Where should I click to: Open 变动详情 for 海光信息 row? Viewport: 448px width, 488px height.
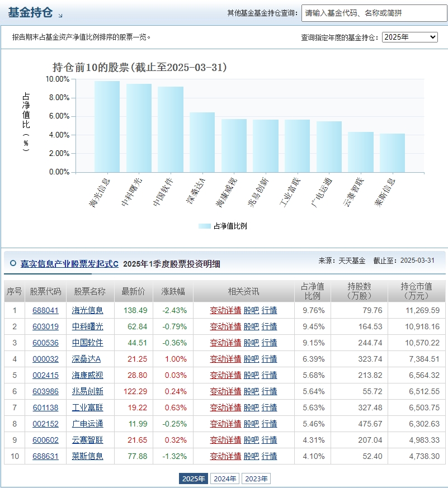225,310
